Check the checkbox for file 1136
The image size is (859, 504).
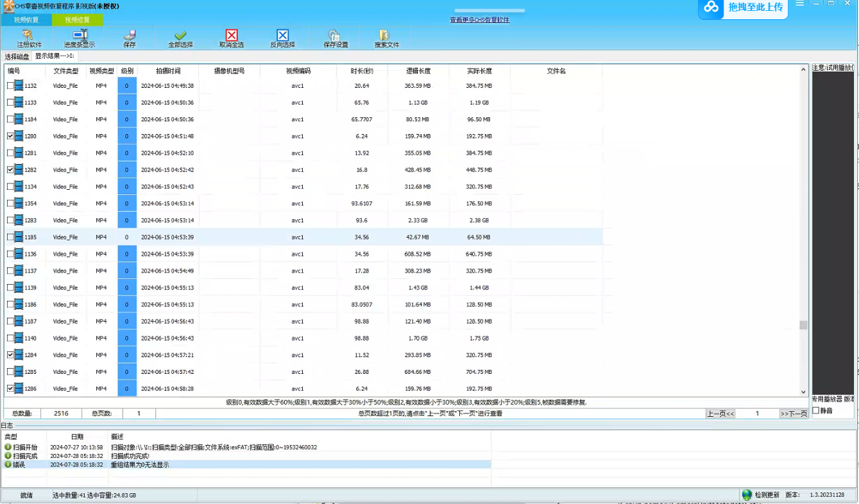click(x=10, y=254)
